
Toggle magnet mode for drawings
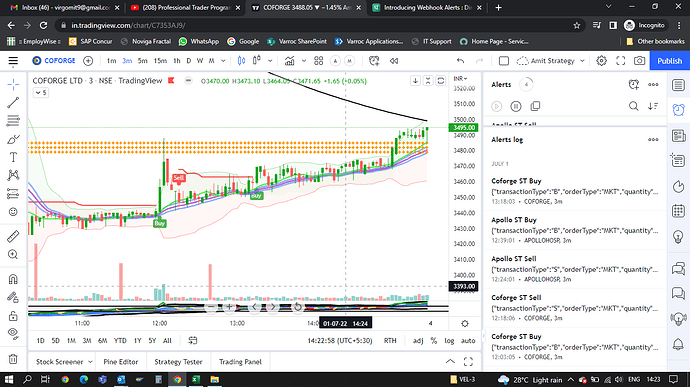(13, 279)
